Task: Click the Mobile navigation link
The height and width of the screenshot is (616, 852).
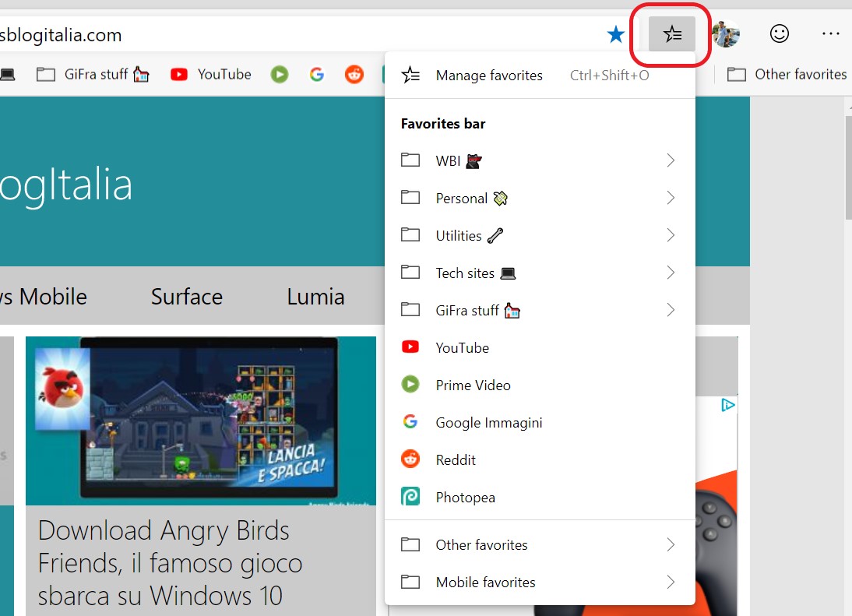Action: click(x=44, y=297)
